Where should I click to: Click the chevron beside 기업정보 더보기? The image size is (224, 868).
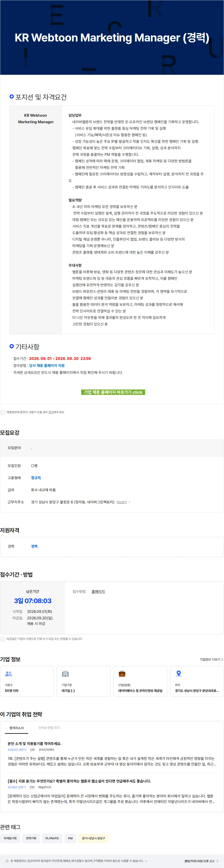click(222, 660)
